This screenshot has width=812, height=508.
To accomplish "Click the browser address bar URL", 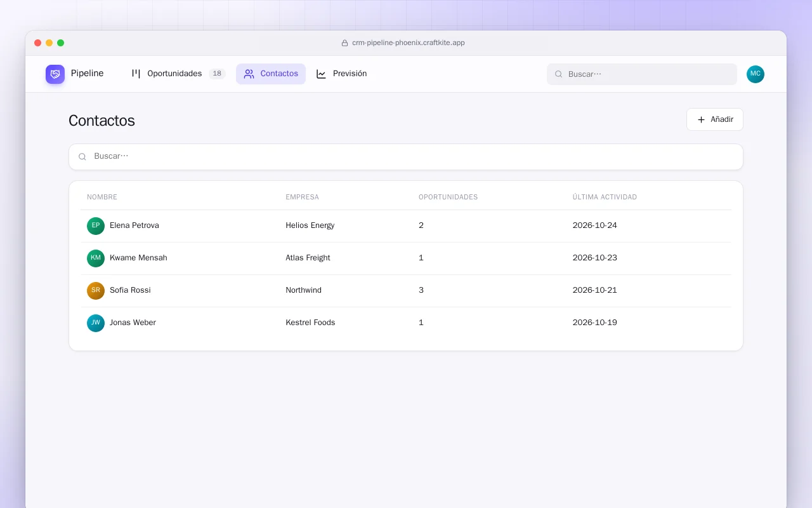I will click(x=409, y=43).
